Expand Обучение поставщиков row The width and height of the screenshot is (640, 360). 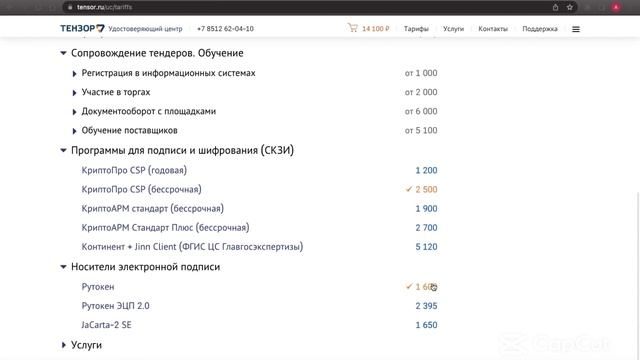coord(74,131)
